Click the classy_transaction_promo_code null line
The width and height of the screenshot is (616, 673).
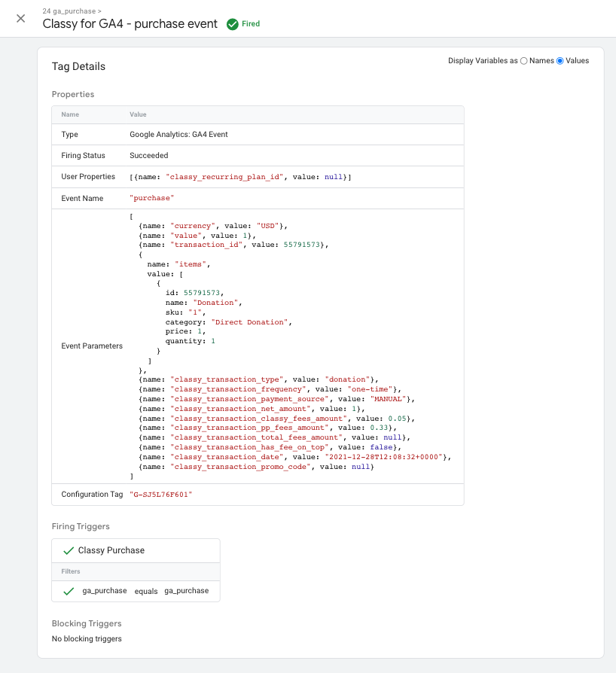[x=256, y=467]
